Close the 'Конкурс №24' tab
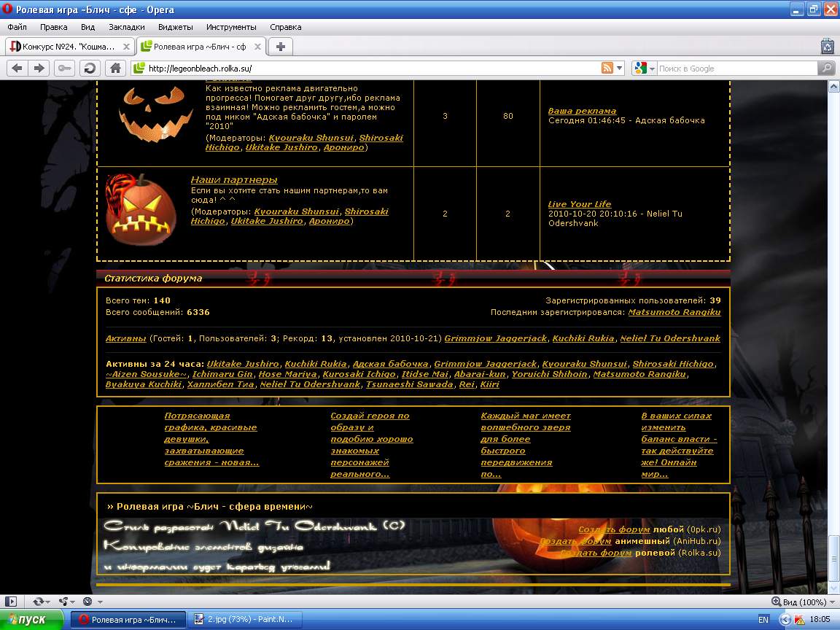The width and height of the screenshot is (840, 630). pos(126,47)
